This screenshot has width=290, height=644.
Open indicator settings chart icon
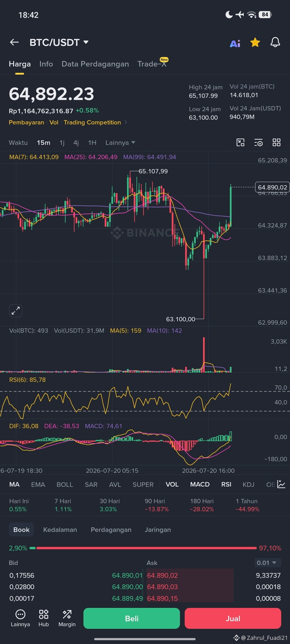coord(281,484)
